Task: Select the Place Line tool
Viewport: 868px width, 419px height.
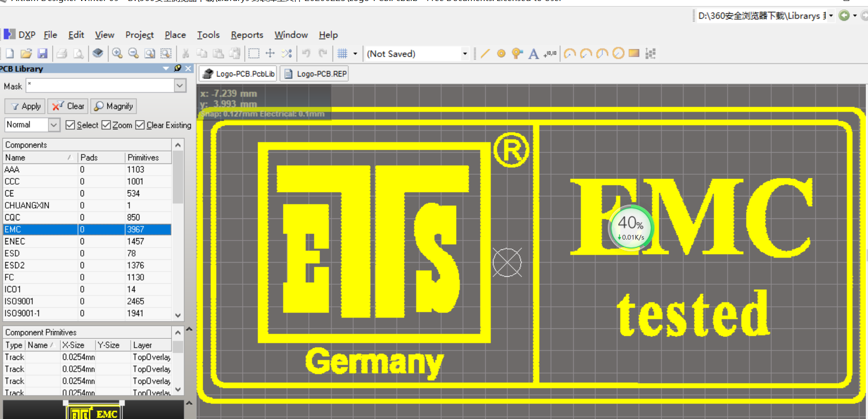Action: coord(485,54)
